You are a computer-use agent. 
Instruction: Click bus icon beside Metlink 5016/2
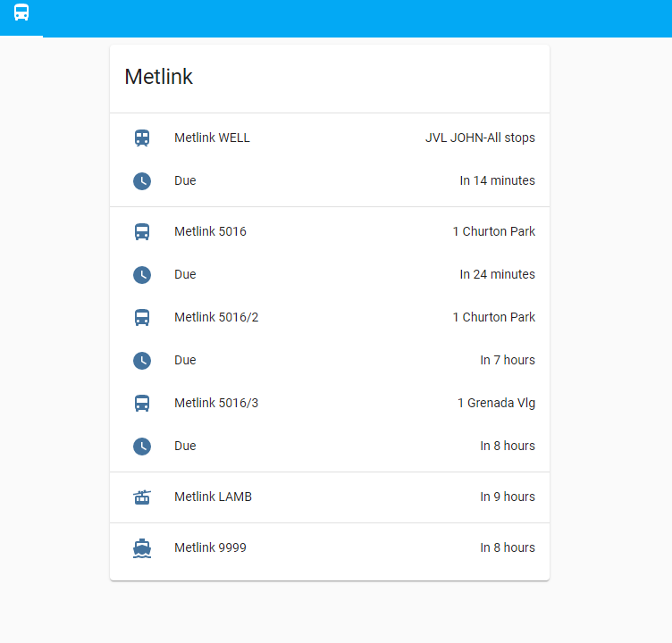(x=142, y=317)
